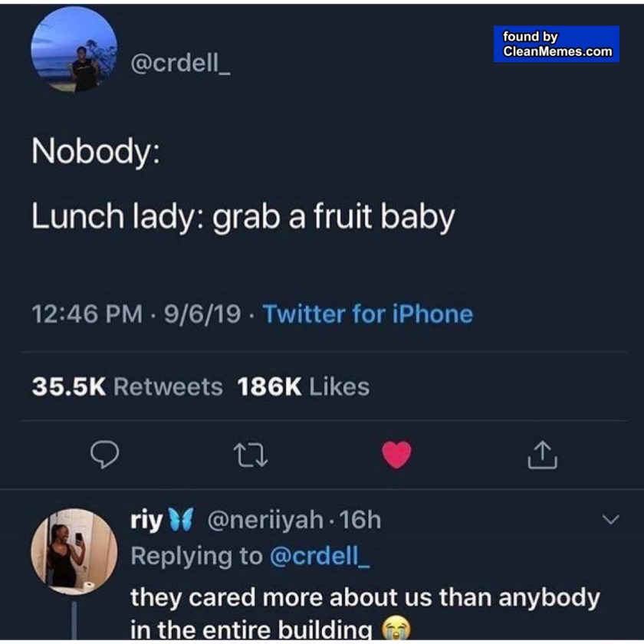Open riy's profile picture
The image size is (644, 644).
(x=74, y=551)
